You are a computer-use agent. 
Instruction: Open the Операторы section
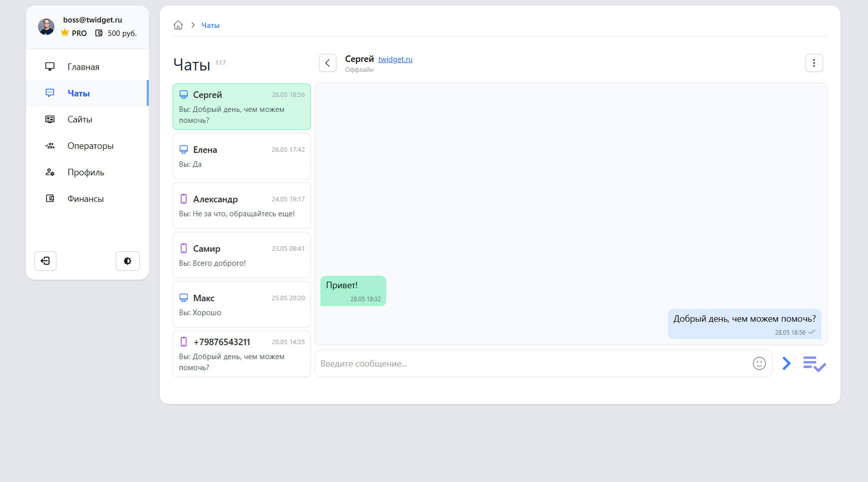90,146
